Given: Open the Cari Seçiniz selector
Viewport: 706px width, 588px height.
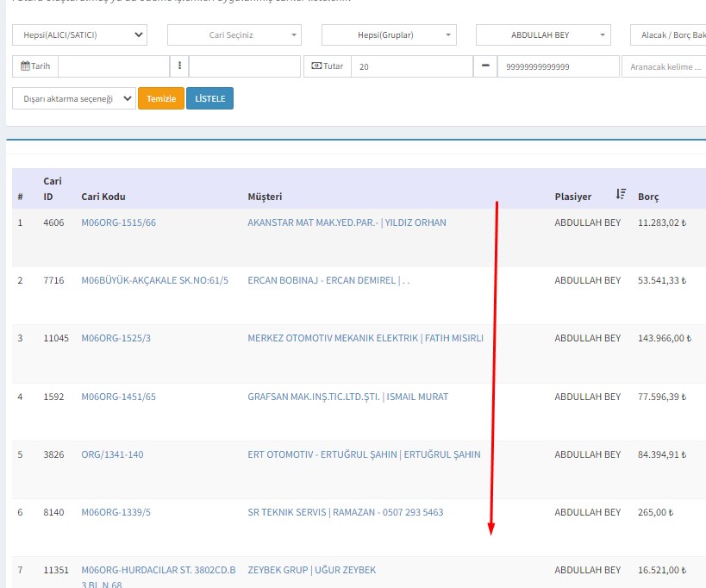Looking at the screenshot, I should click(234, 35).
